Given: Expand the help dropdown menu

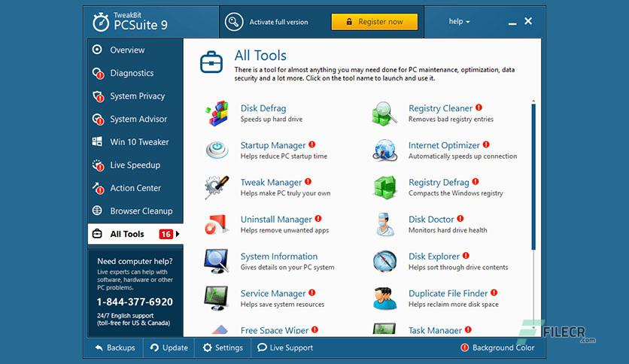Looking at the screenshot, I should [x=459, y=22].
